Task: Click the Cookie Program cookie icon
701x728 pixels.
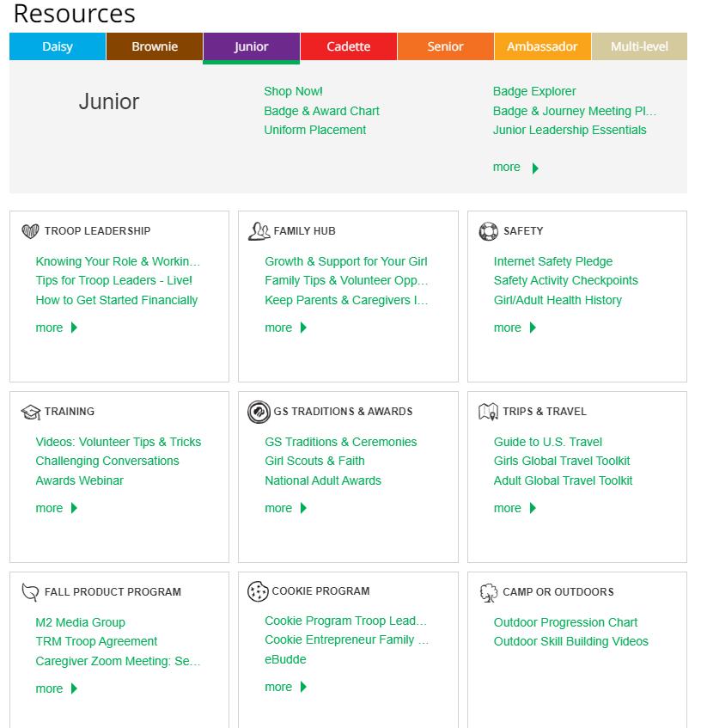Action: tap(258, 591)
